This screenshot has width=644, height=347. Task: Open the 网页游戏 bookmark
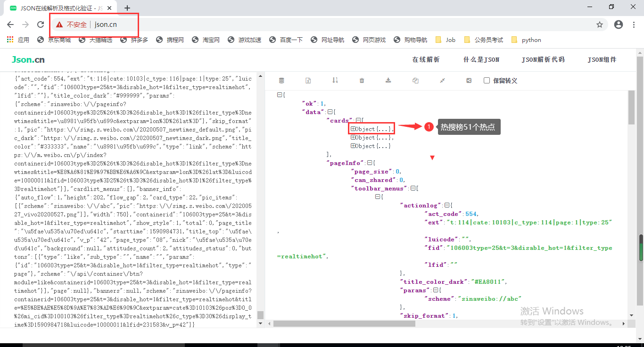[369, 40]
